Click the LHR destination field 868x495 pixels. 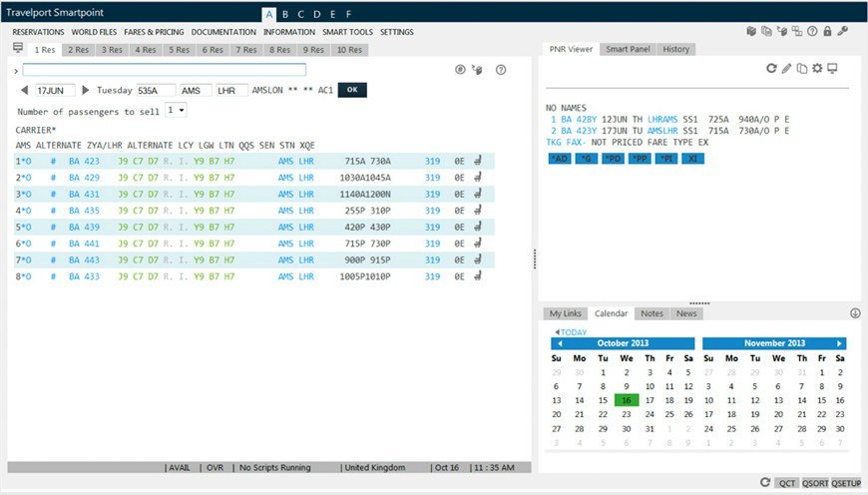(x=231, y=90)
